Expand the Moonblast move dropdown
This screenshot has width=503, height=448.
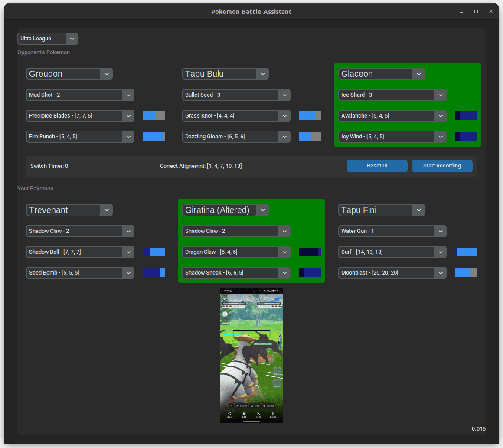(x=392, y=273)
